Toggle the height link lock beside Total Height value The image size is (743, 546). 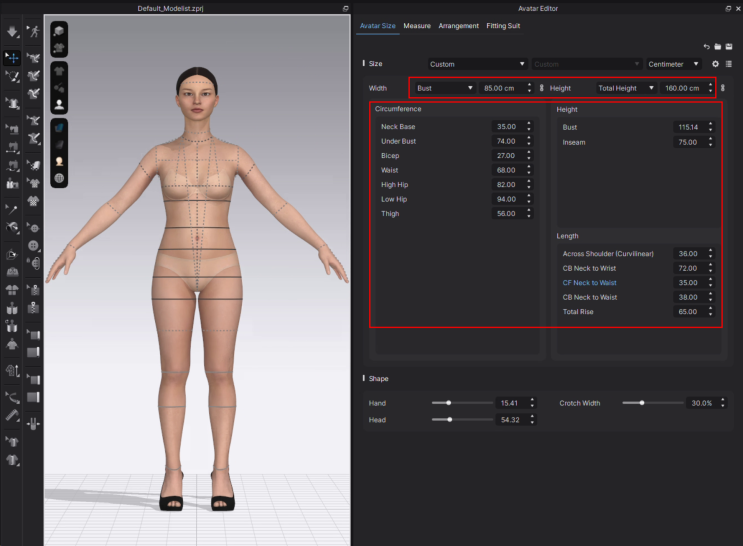(723, 88)
